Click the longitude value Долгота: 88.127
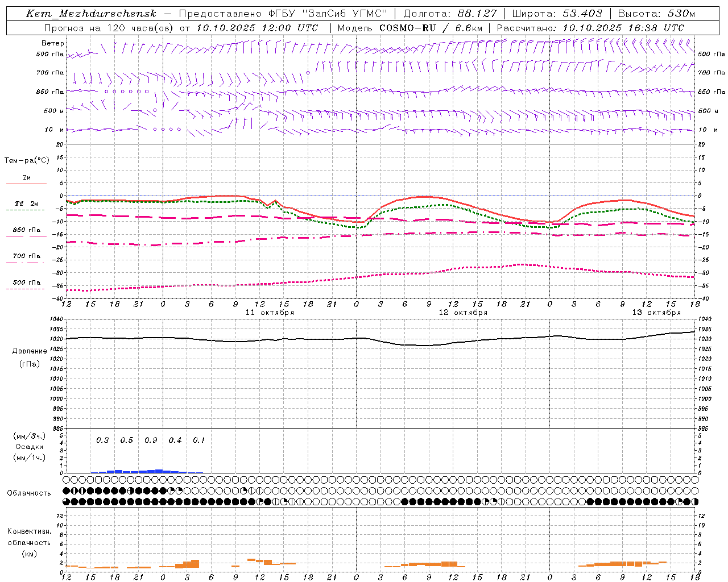 point(450,14)
